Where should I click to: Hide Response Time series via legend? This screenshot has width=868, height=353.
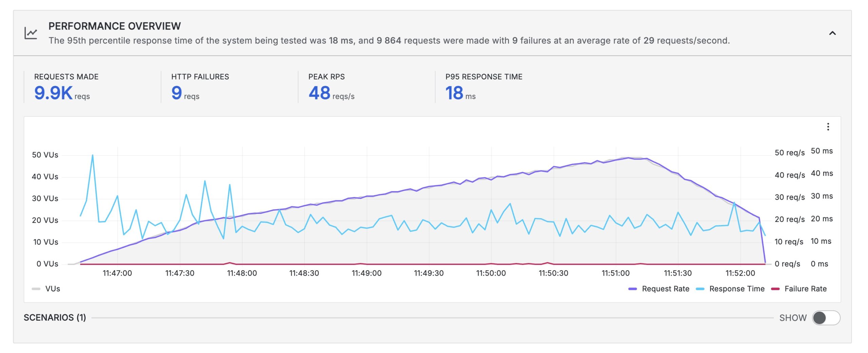736,289
